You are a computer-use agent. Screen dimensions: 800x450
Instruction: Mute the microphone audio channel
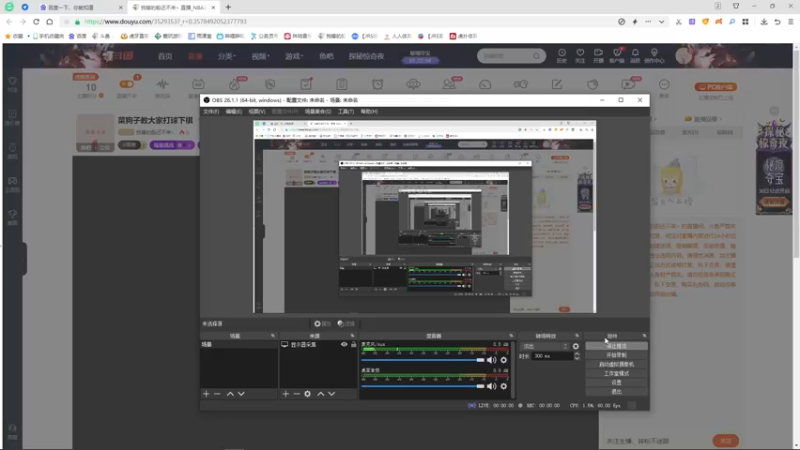[x=491, y=360]
